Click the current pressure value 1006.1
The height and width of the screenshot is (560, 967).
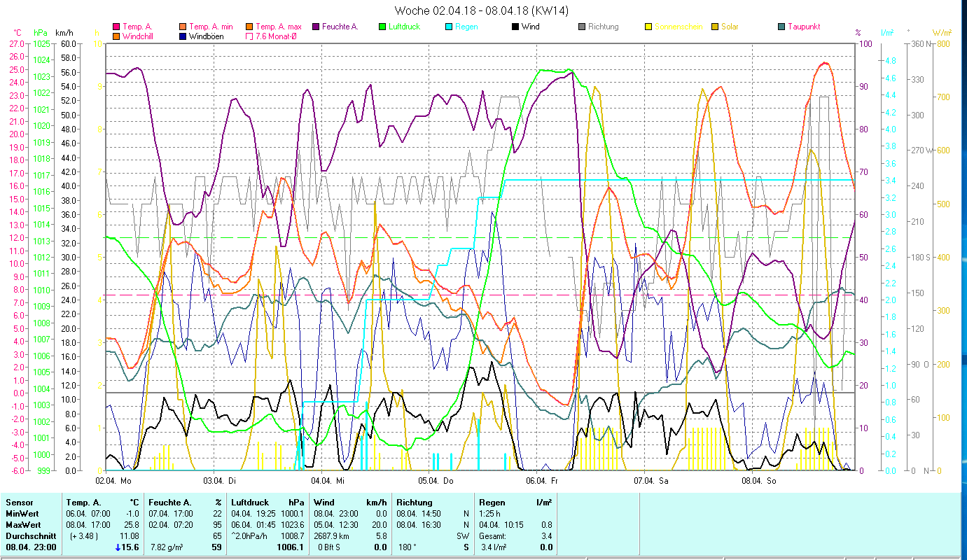click(290, 547)
